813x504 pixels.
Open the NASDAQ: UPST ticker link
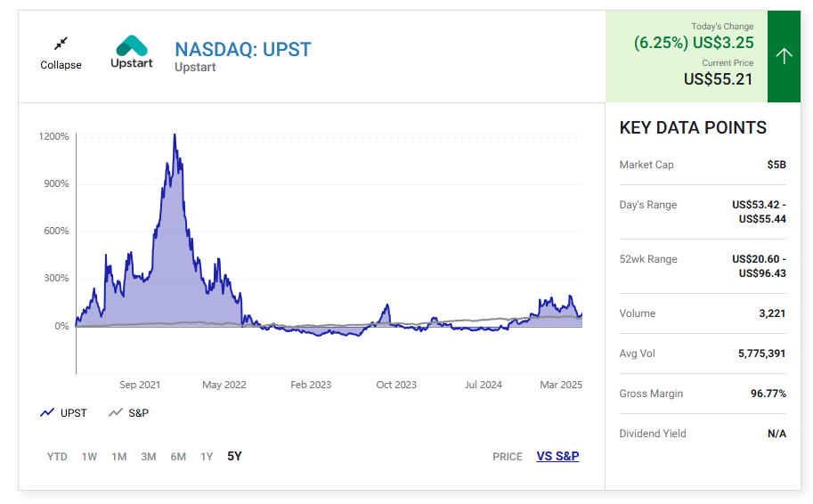(243, 50)
